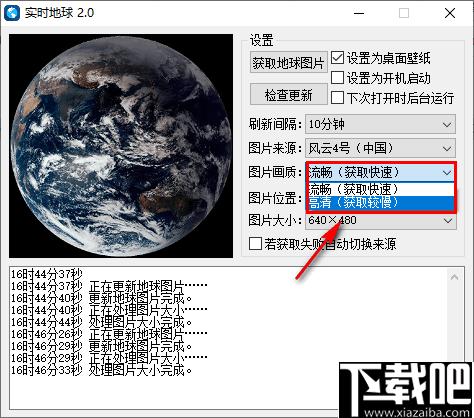Collapse the 图片画质 combo box

pos(381,172)
